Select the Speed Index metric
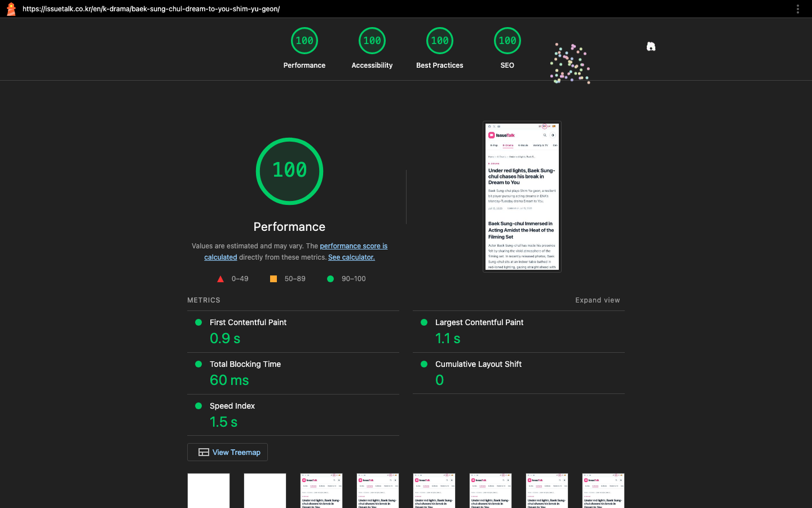 [x=293, y=415]
